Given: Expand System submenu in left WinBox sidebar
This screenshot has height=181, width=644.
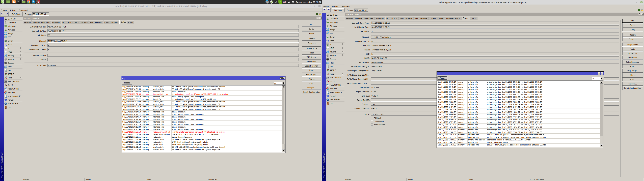Looking at the screenshot, I should click(x=21, y=59).
